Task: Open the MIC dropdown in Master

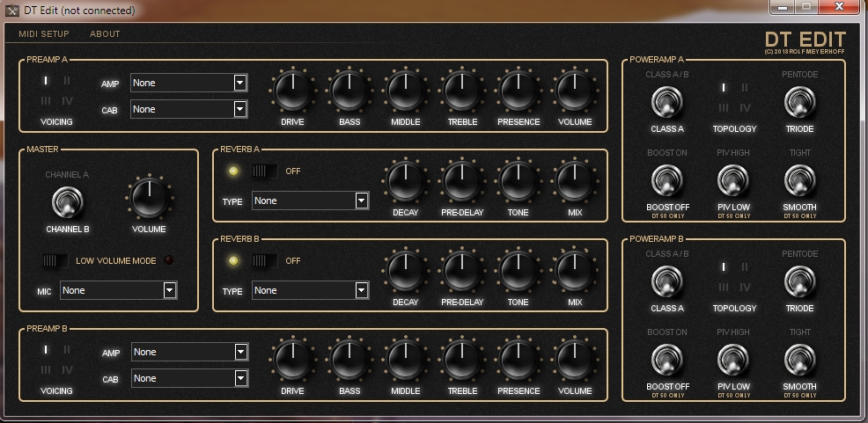Action: click(119, 290)
